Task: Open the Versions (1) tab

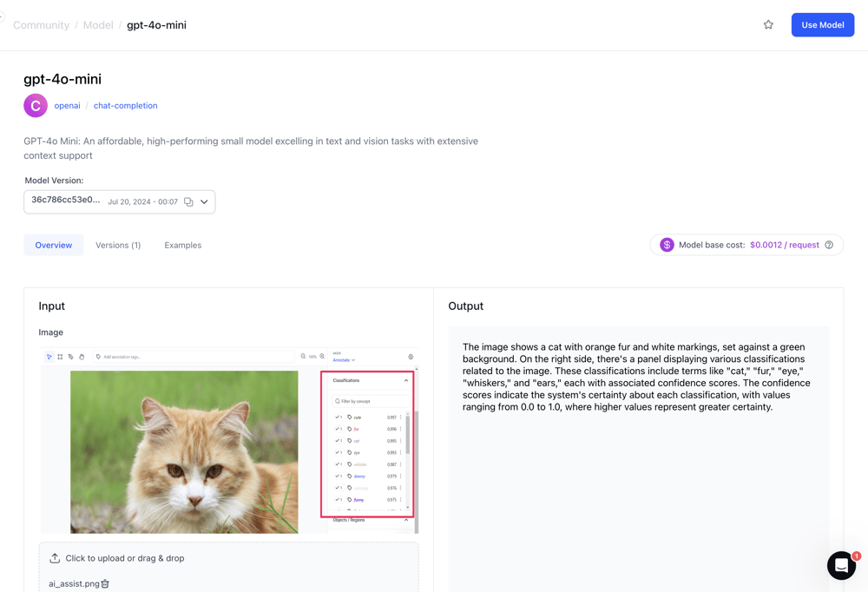Action: click(118, 245)
